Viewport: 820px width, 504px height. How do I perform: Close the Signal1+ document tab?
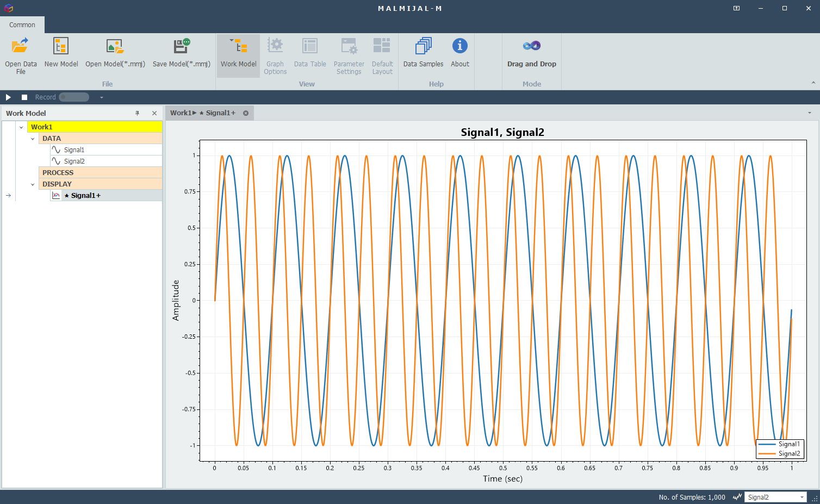coord(246,113)
